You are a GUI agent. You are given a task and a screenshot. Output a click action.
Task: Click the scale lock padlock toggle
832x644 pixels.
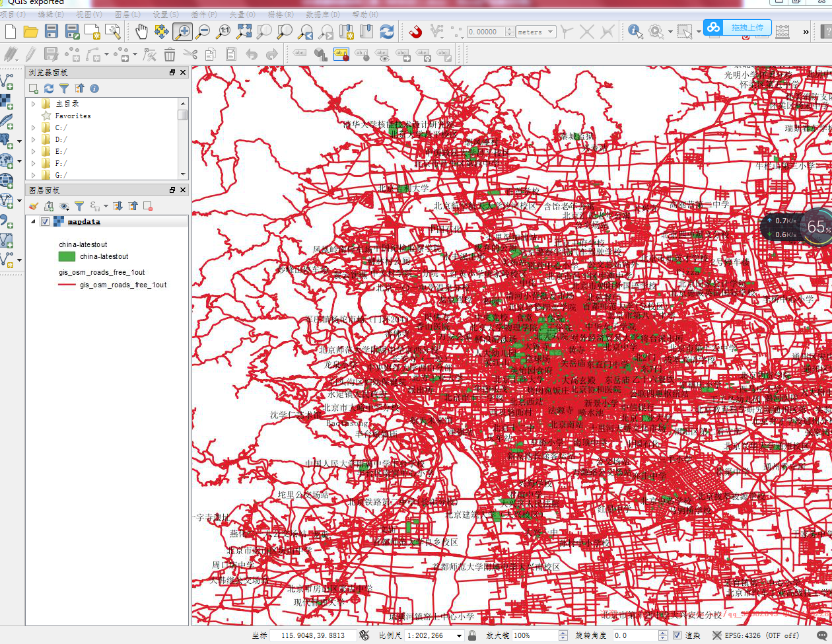[472, 634]
